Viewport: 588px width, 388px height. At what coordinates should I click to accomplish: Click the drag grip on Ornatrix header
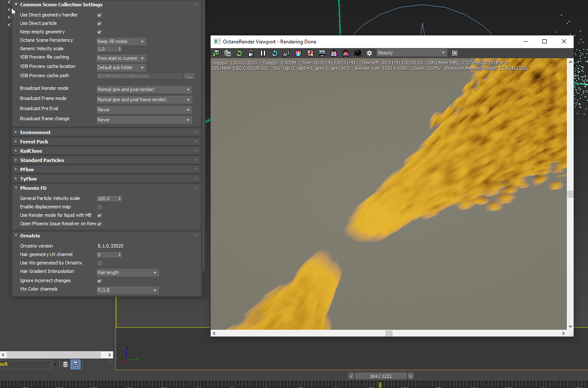196,235
